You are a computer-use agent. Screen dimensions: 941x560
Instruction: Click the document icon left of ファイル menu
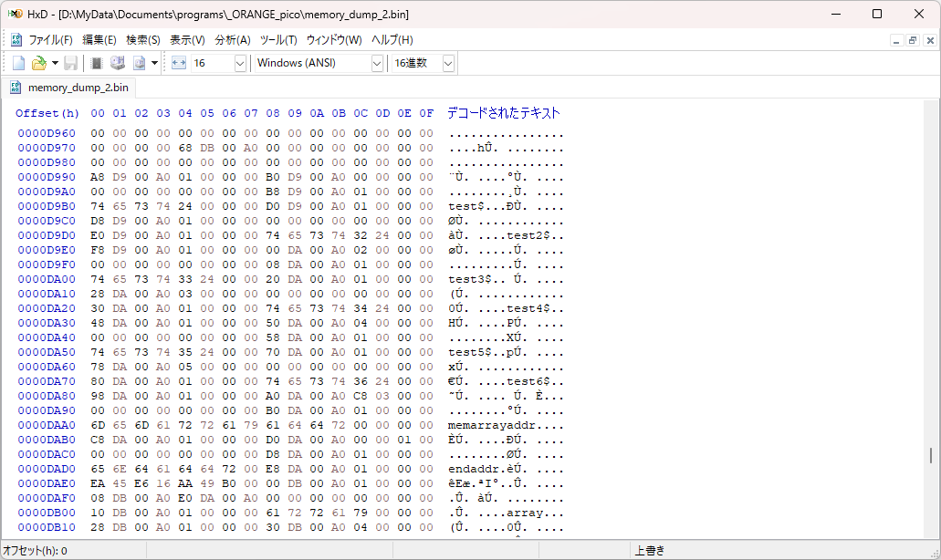[16, 39]
